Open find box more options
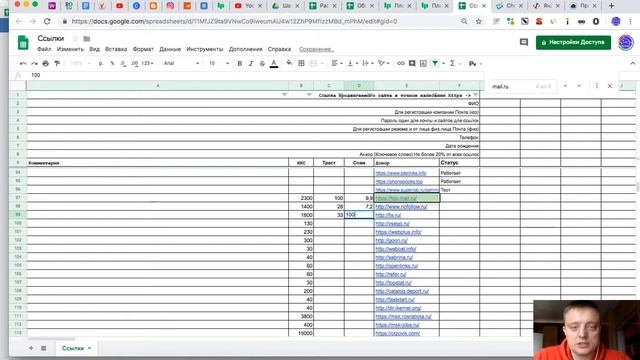This screenshot has height=360, width=640. pyautogui.click(x=597, y=86)
